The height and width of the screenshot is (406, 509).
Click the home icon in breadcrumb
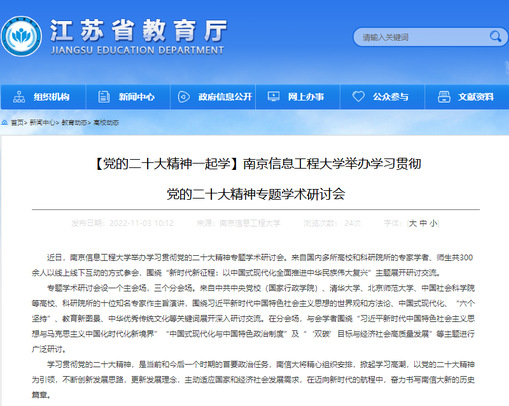[x=5, y=123]
